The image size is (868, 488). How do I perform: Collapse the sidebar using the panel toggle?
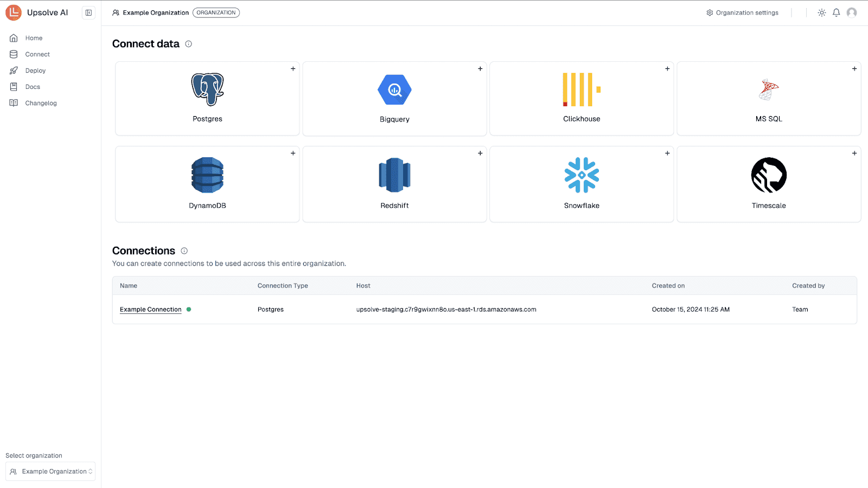[x=88, y=12]
